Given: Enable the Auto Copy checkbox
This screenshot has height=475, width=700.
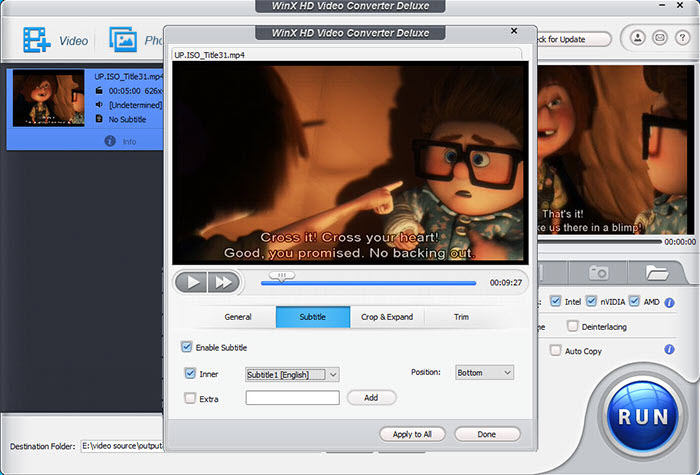Looking at the screenshot, I should pyautogui.click(x=555, y=350).
